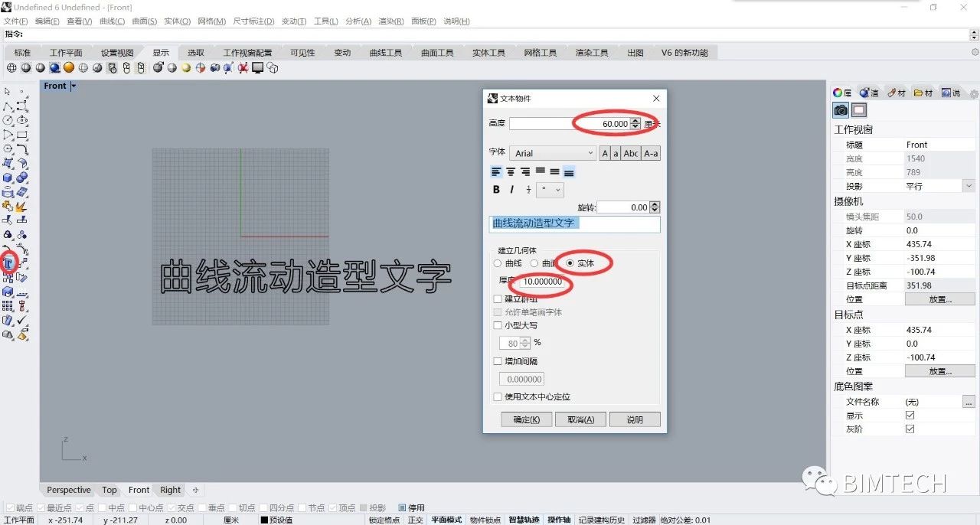Click the 高度 height spinner arrows
980x525 pixels.
[635, 123]
